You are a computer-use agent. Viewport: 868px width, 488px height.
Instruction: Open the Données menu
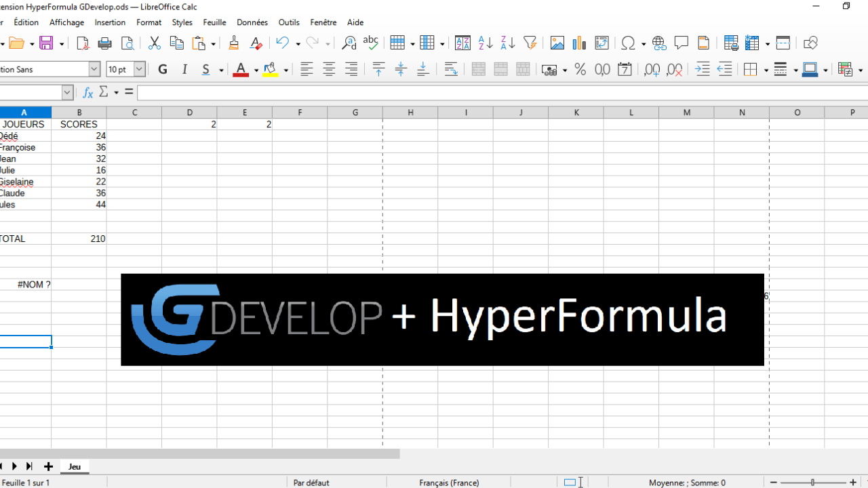click(x=252, y=22)
